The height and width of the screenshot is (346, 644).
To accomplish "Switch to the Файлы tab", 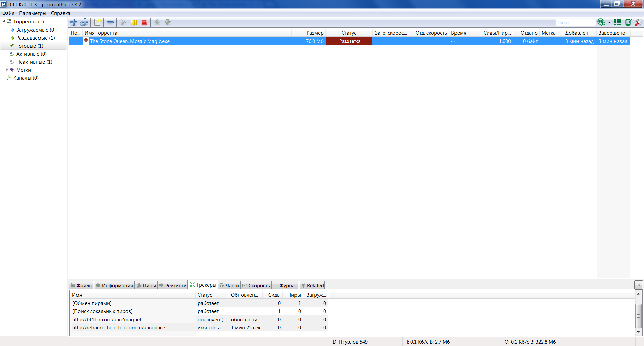I will pyautogui.click(x=82, y=285).
